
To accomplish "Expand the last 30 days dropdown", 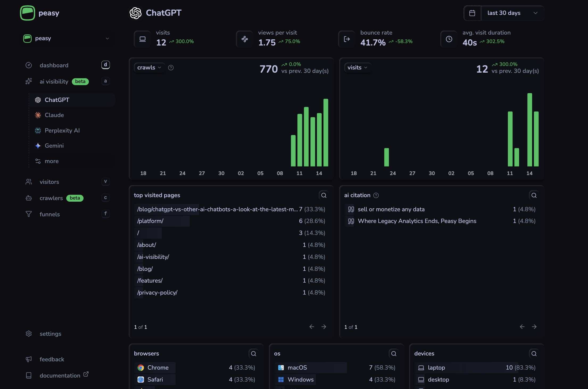I will pos(512,13).
